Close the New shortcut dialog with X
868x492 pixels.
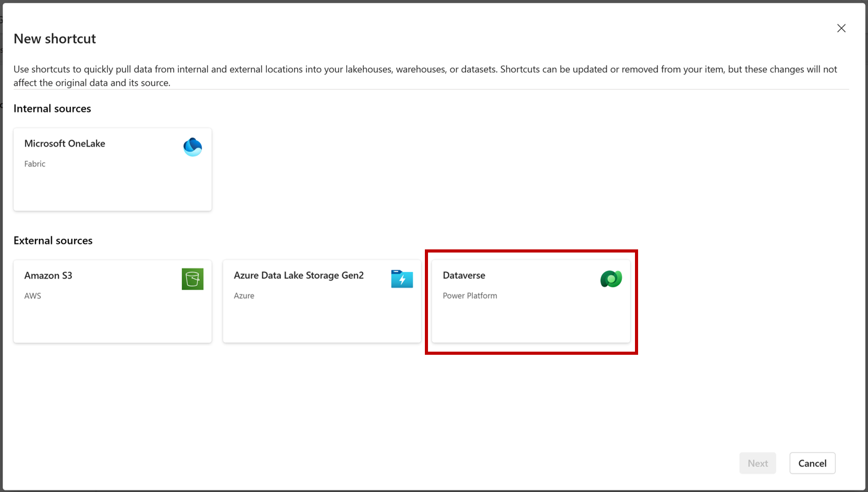click(x=841, y=29)
